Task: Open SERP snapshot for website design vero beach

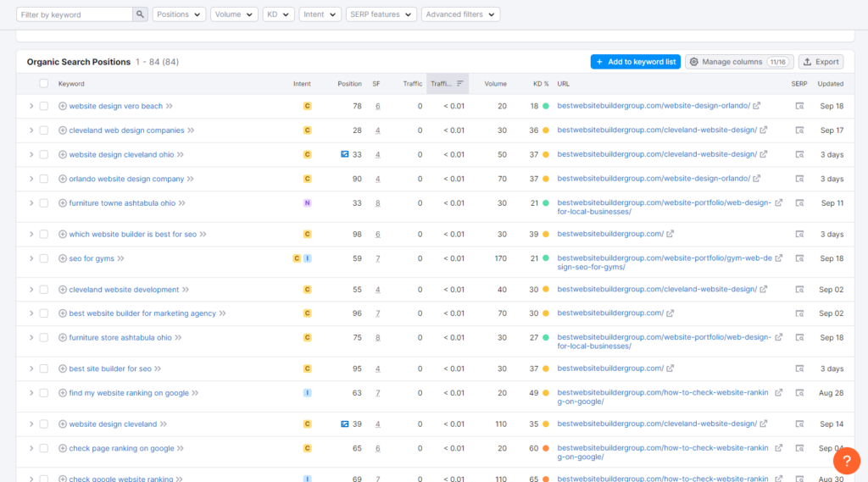Action: pos(799,106)
